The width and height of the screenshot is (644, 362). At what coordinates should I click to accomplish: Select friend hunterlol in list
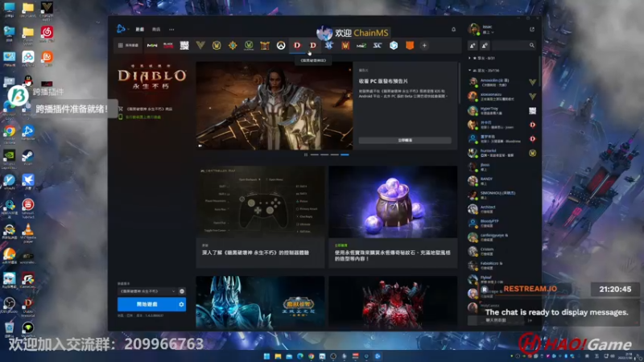coord(502,153)
